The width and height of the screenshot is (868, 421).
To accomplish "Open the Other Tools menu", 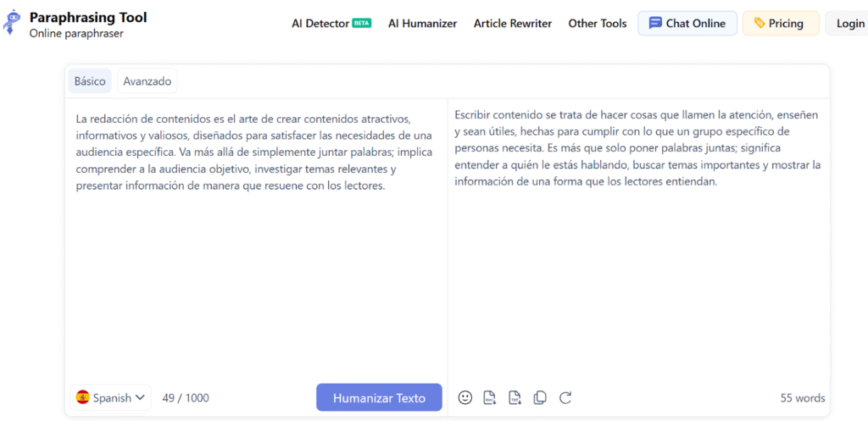I will [597, 24].
